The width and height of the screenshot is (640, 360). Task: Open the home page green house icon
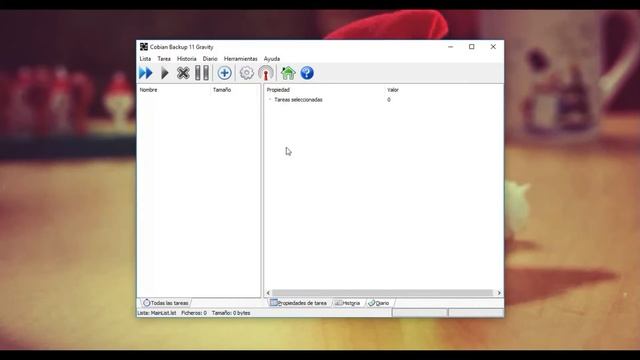(x=288, y=73)
